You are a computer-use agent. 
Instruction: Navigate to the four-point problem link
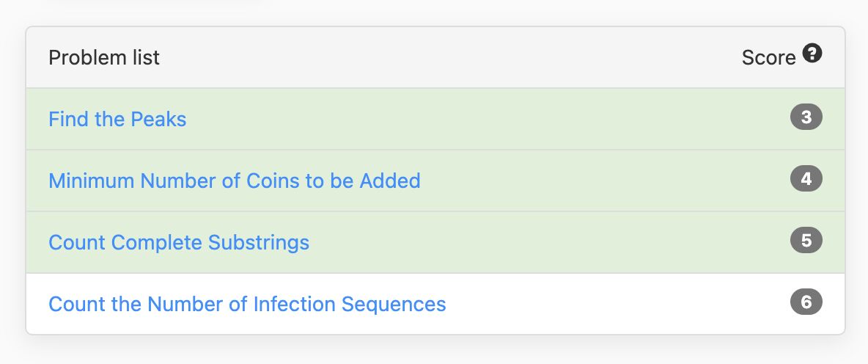[x=235, y=181]
